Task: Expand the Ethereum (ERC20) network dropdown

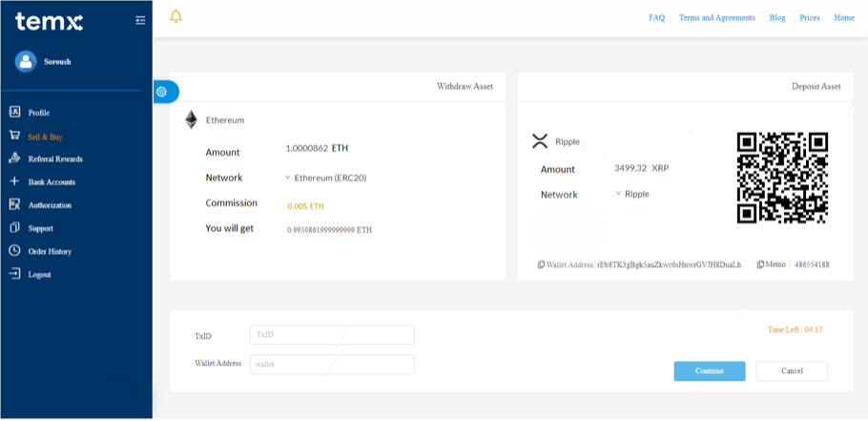Action: coord(288,178)
